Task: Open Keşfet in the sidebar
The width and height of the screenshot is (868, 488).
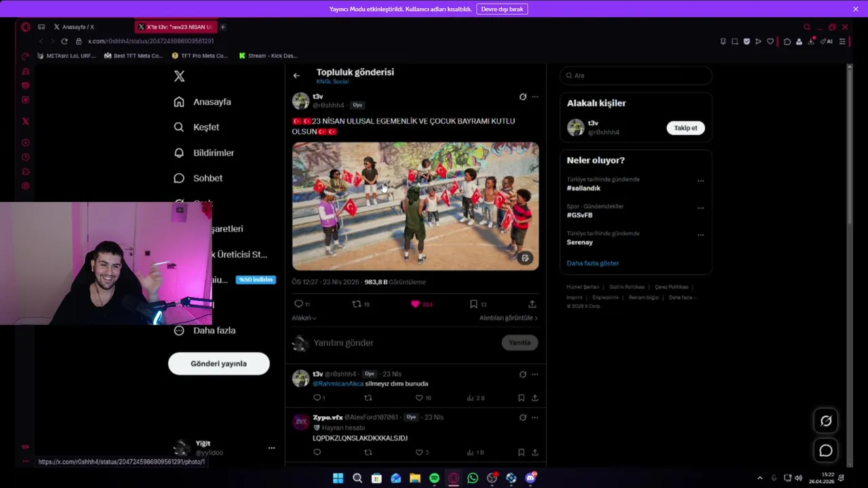Action: click(197, 127)
